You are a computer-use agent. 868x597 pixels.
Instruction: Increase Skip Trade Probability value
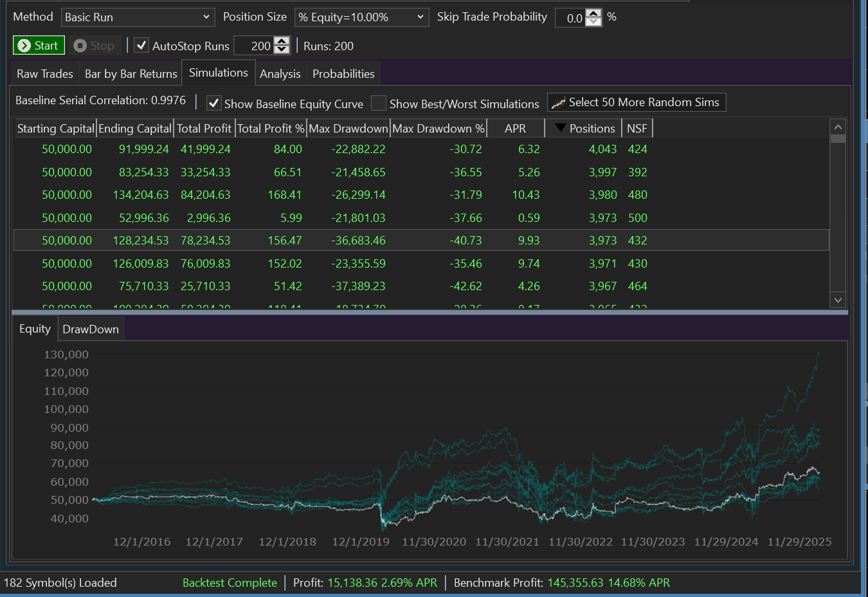[x=594, y=14]
